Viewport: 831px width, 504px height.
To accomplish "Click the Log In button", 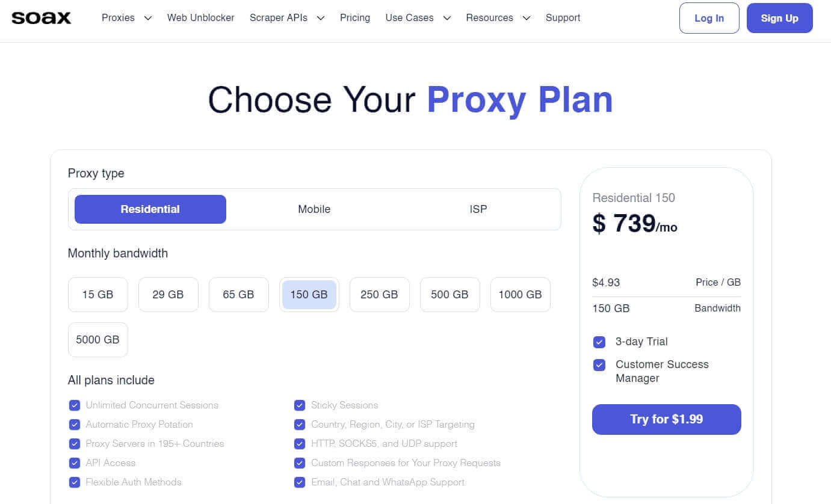I will pyautogui.click(x=709, y=18).
